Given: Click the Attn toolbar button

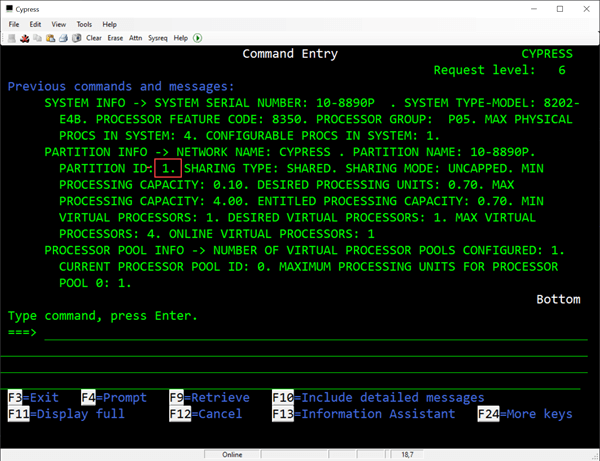Looking at the screenshot, I should 135,38.
